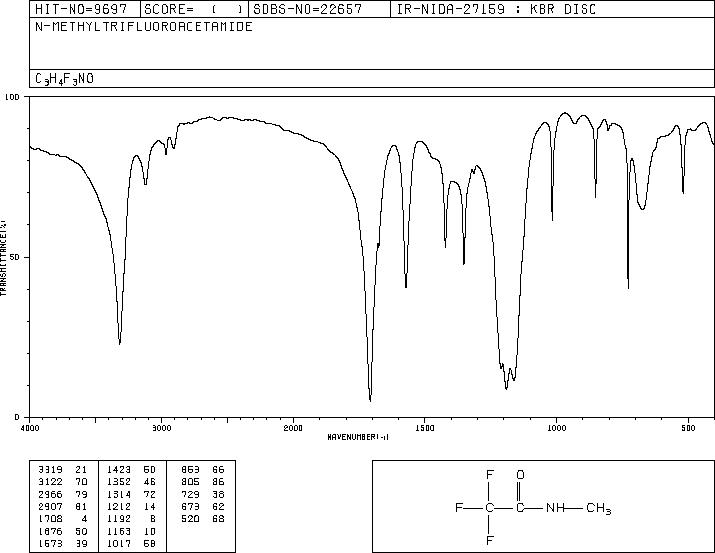Click the leftmost F atom in the structure
This screenshot has height=553, width=715.
(459, 507)
